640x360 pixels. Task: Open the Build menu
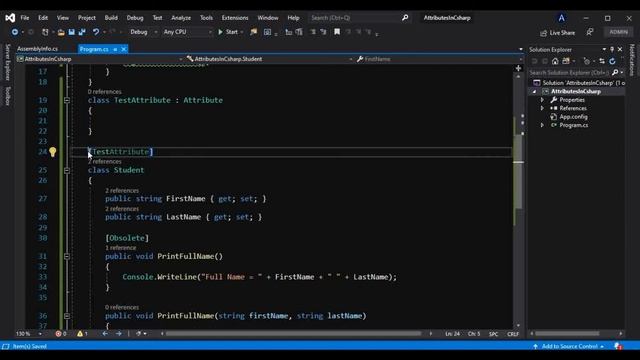click(x=111, y=18)
